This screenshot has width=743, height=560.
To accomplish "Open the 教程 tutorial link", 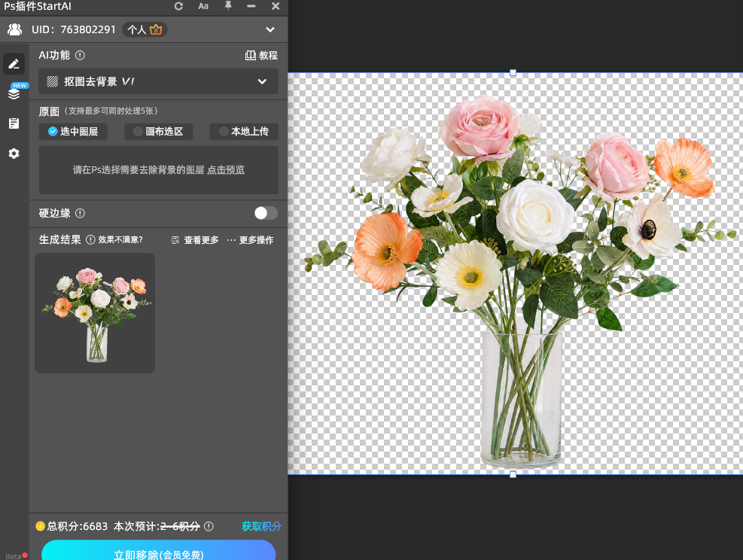I will click(261, 56).
